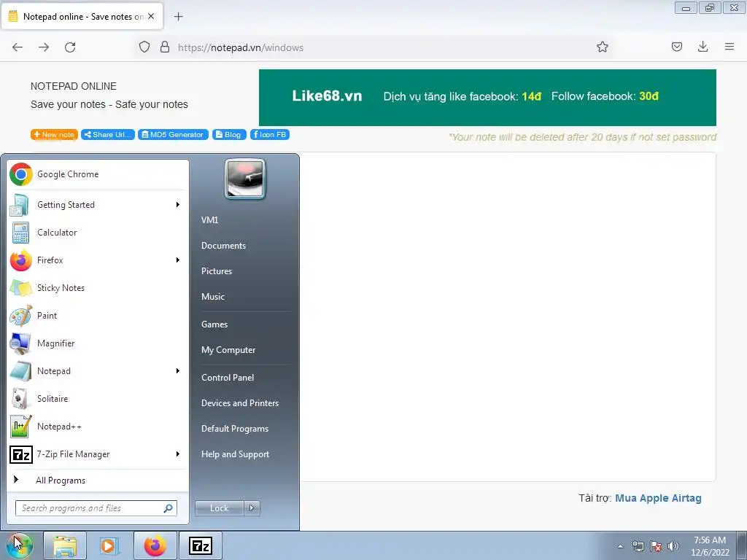Viewport: 747px width, 560px height.
Task: Open the Pictures library
Action: 216,271
